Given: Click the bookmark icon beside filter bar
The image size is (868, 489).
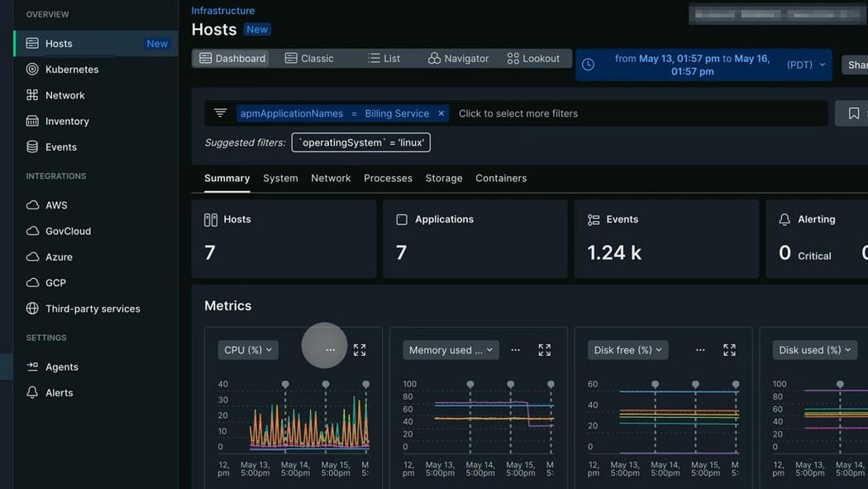Looking at the screenshot, I should (x=853, y=113).
